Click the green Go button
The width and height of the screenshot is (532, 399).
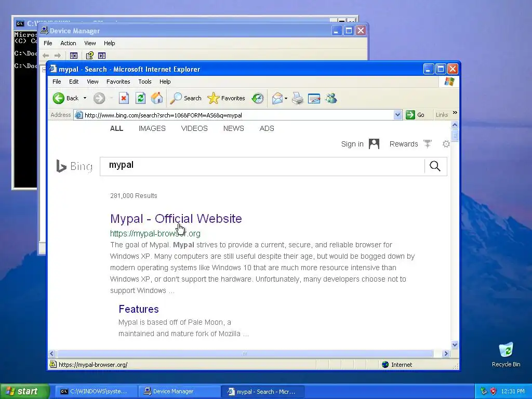[x=415, y=115]
